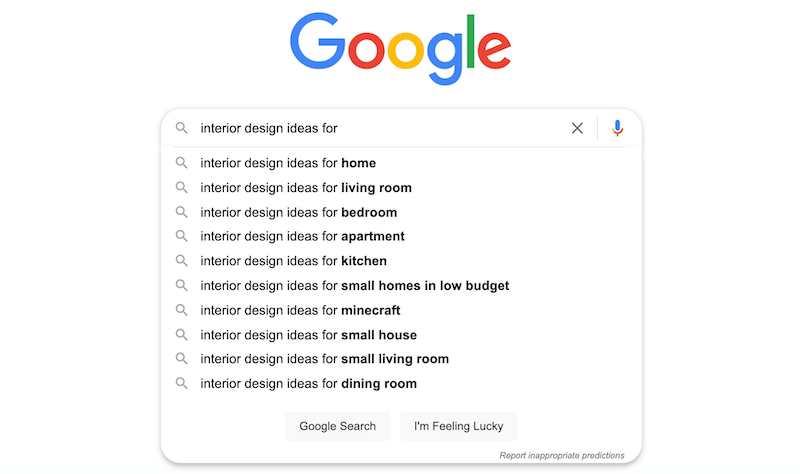Click the microphone voice search icon

click(x=618, y=128)
